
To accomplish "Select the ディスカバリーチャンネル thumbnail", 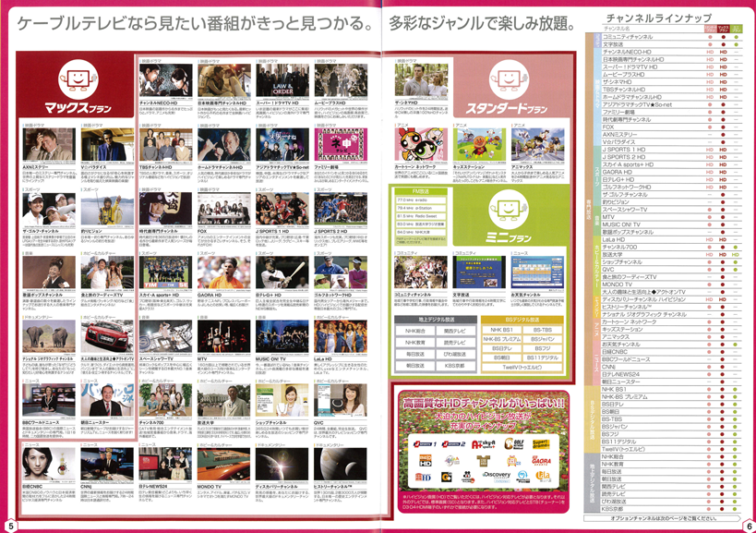I will [282, 464].
